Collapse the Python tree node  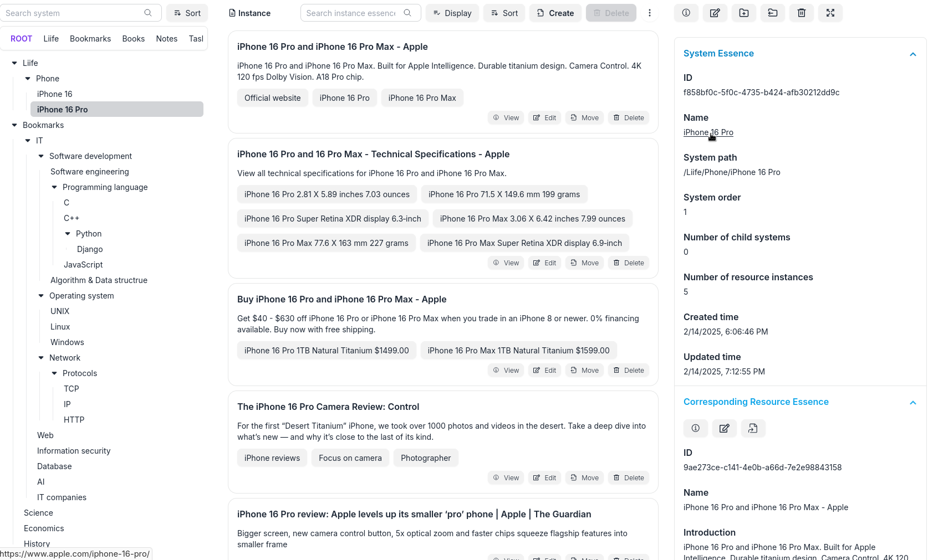(68, 234)
